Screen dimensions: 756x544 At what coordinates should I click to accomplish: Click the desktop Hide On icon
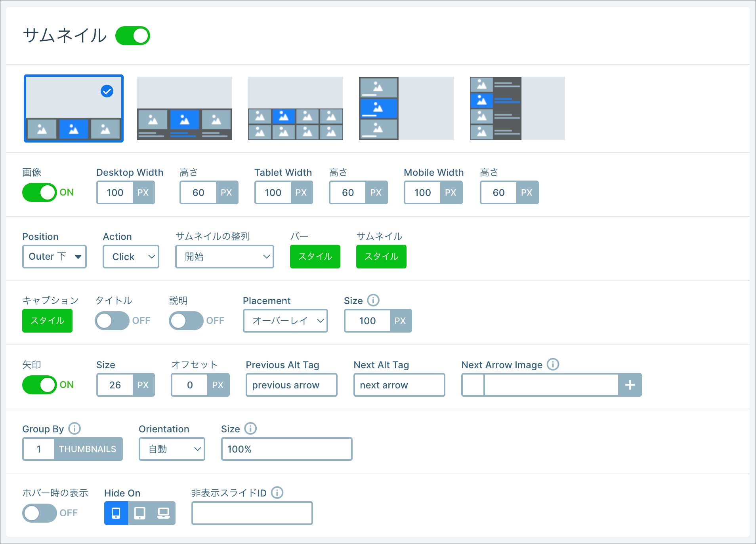(x=163, y=513)
